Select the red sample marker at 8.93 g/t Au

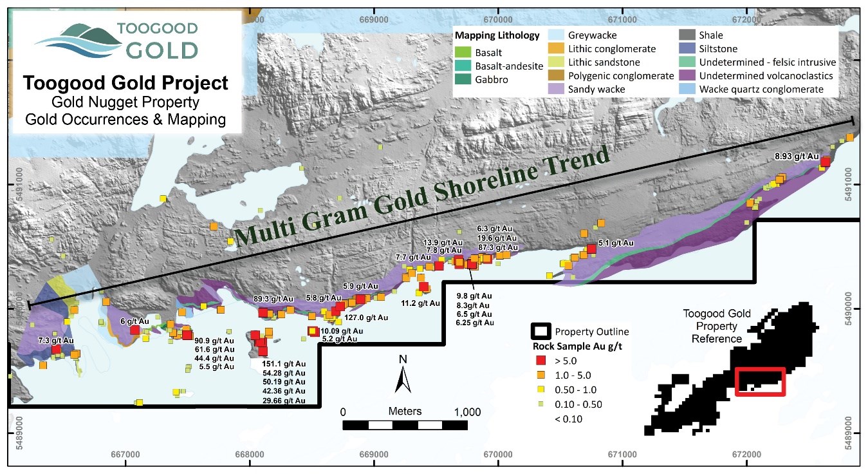pyautogui.click(x=825, y=162)
